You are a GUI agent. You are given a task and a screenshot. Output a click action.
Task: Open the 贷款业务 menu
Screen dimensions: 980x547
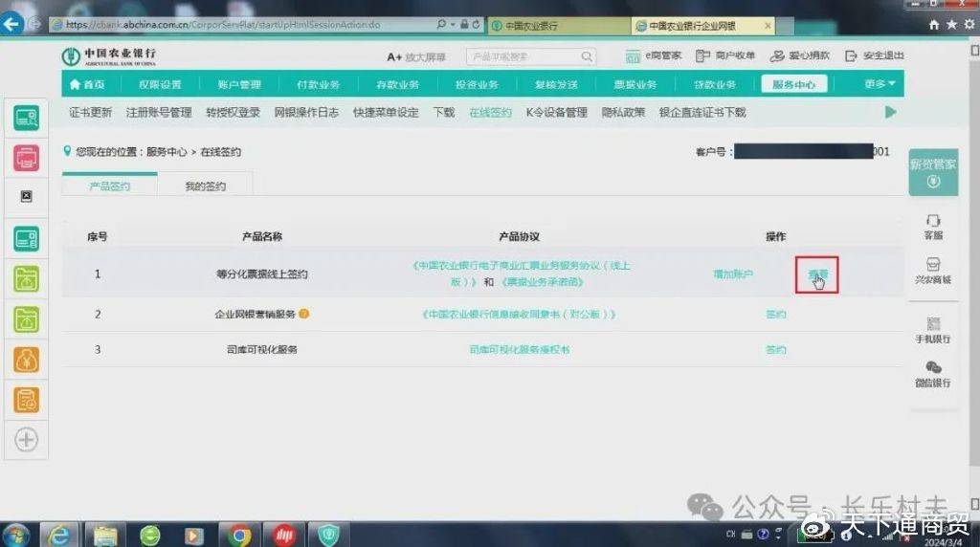click(715, 84)
